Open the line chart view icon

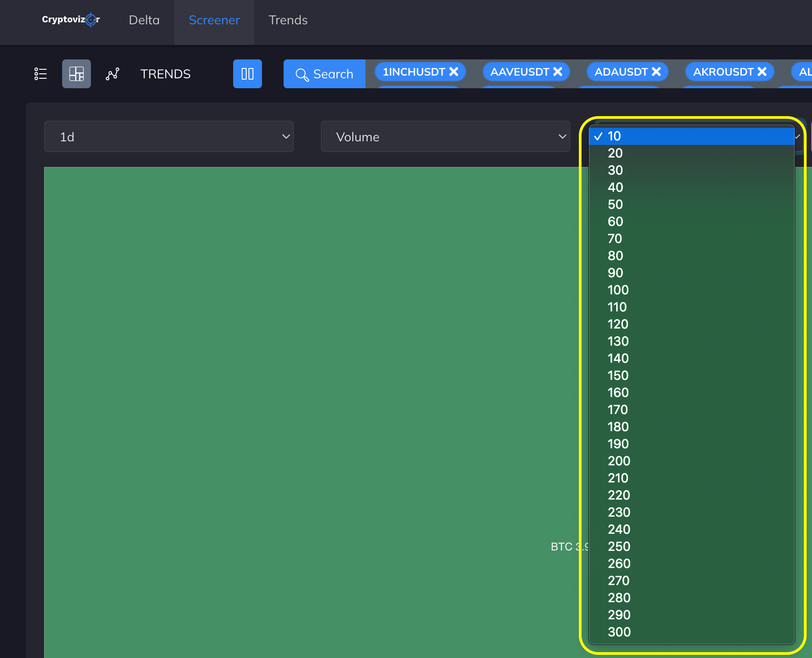pos(113,74)
